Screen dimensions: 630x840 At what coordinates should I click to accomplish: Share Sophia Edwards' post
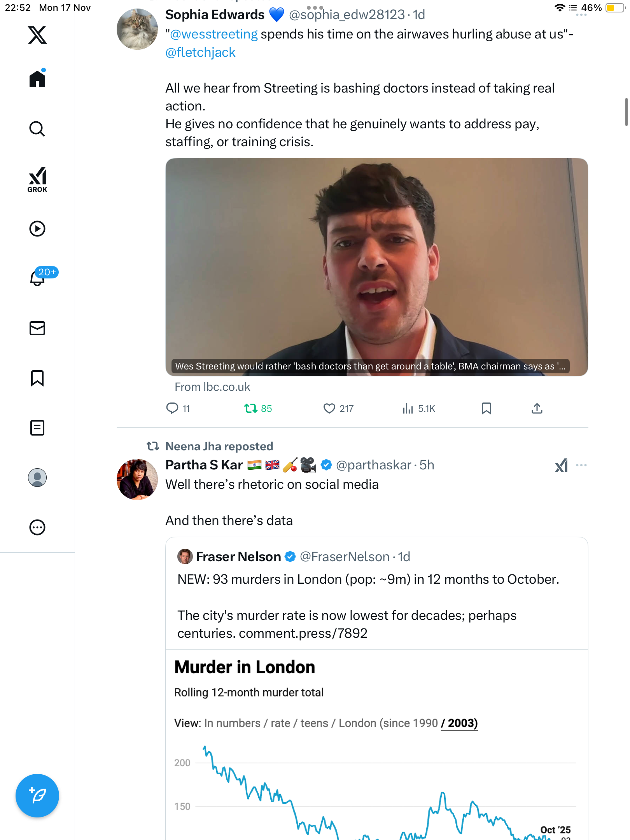pyautogui.click(x=537, y=408)
